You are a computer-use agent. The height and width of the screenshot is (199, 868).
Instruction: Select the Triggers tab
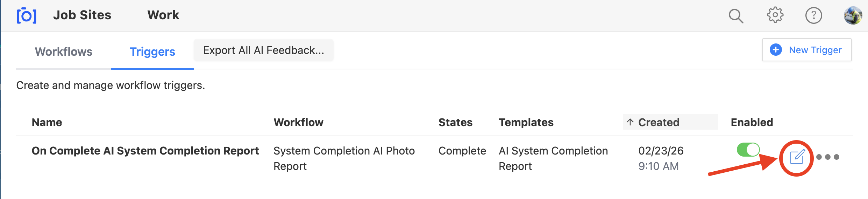(152, 52)
